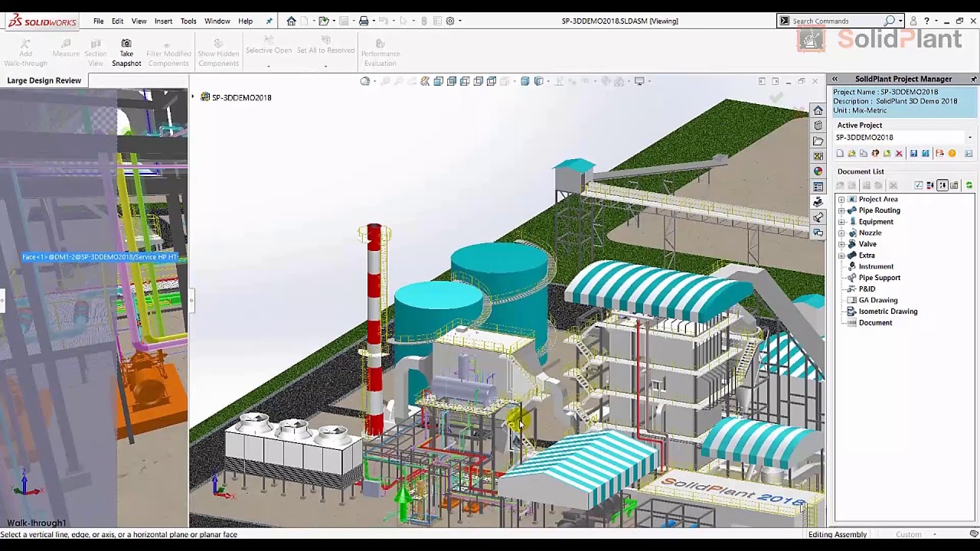Click the Show Hidden Components button

tap(218, 53)
